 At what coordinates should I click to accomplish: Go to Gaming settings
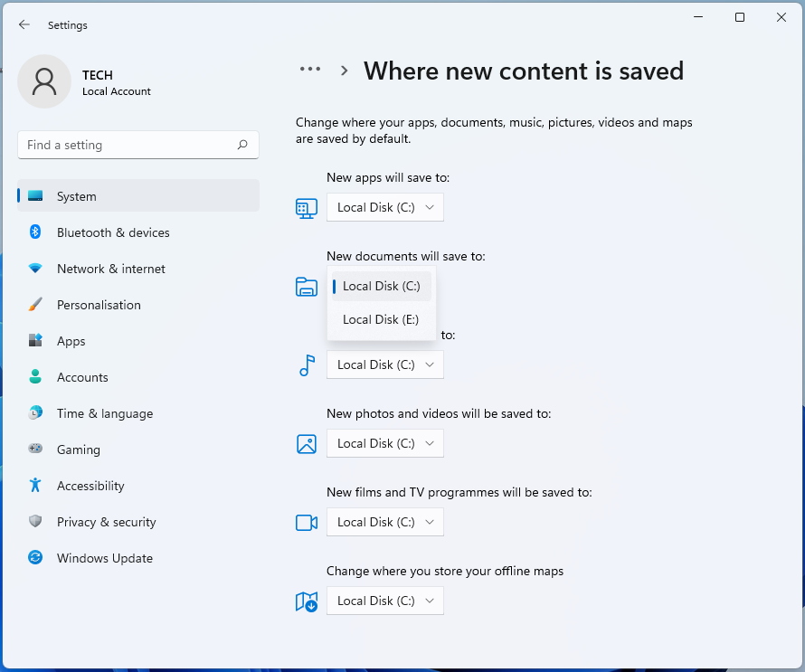(x=138, y=450)
